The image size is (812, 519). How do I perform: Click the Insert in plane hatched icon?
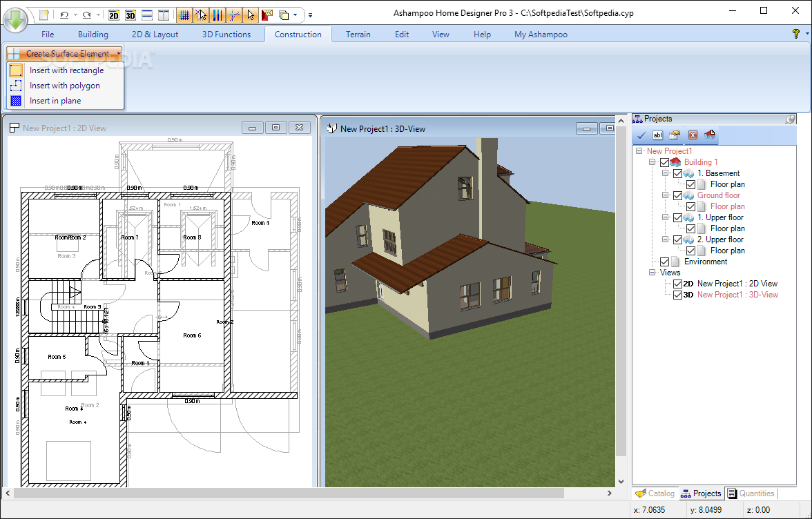tap(16, 101)
